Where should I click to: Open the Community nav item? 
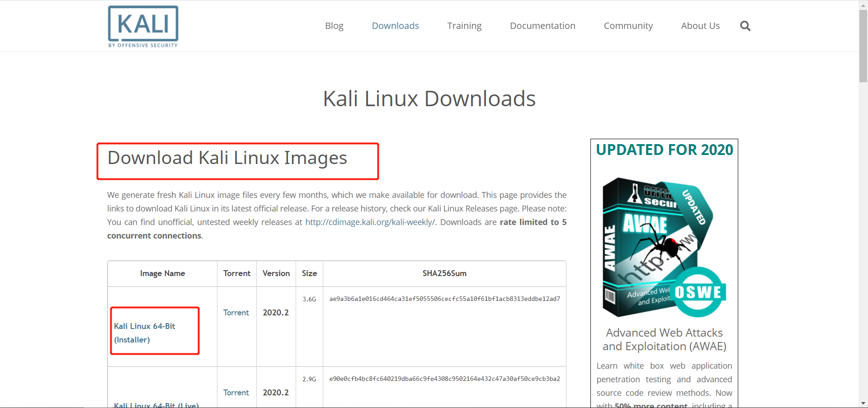[628, 26]
